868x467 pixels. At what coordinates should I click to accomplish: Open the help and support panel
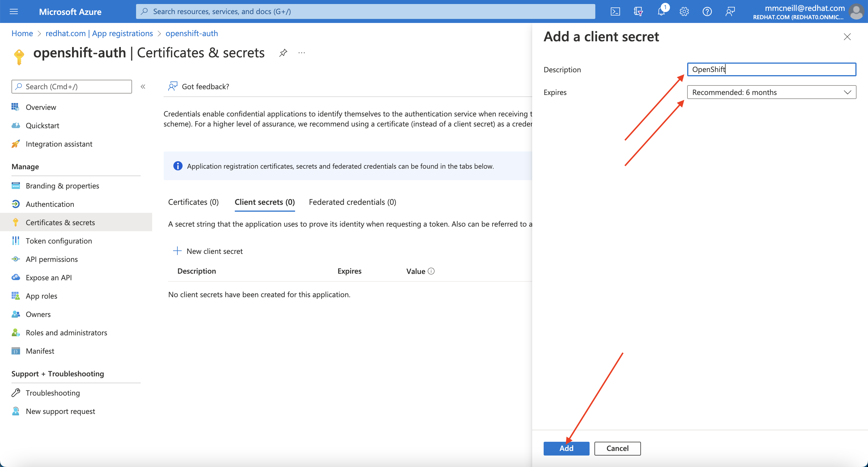pyautogui.click(x=707, y=11)
